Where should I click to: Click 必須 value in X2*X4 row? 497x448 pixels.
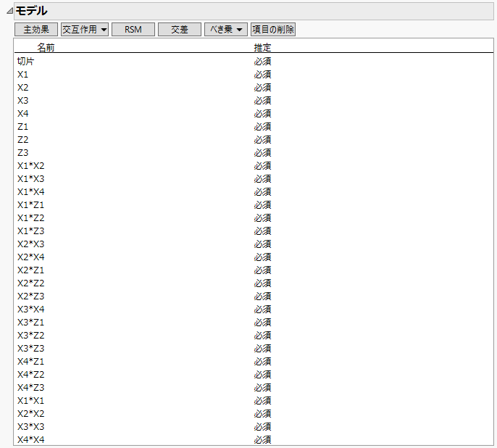[262, 257]
